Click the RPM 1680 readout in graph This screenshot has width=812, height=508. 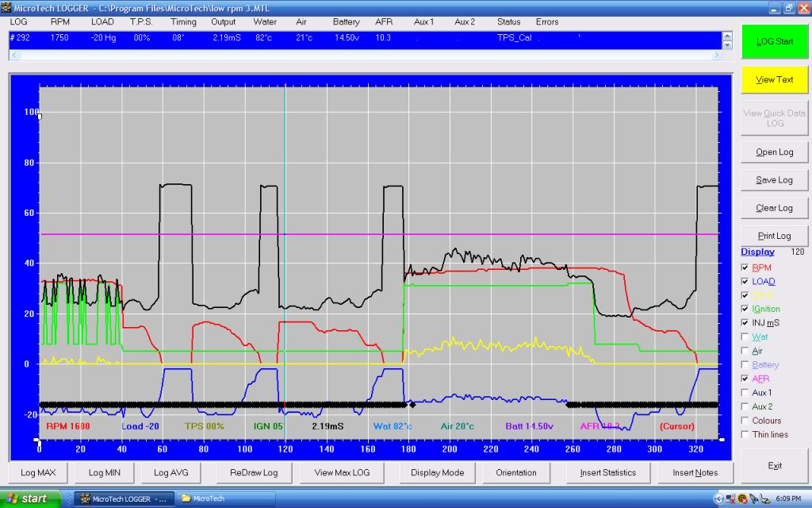click(x=68, y=426)
